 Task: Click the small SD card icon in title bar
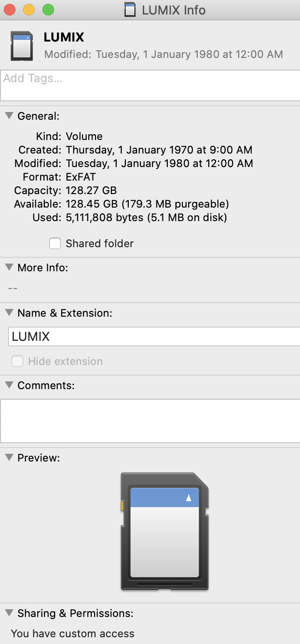pyautogui.click(x=130, y=10)
